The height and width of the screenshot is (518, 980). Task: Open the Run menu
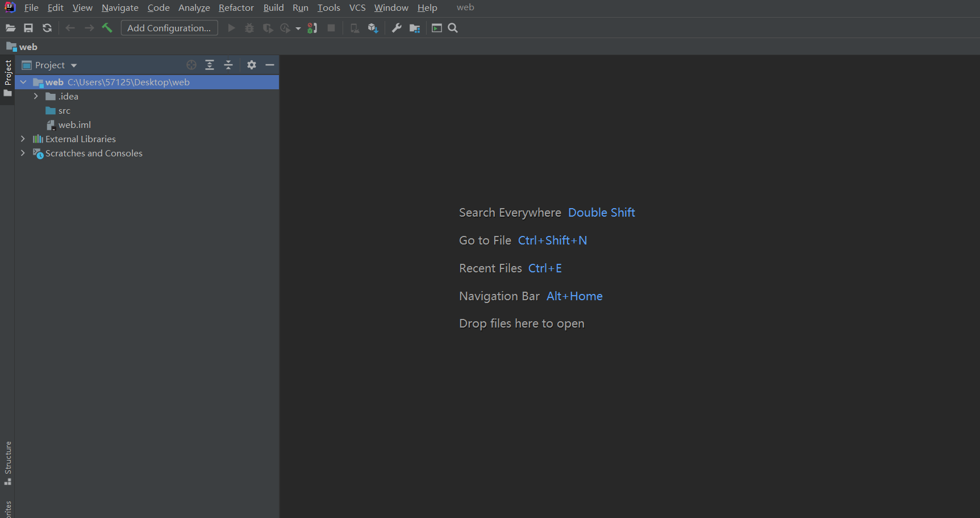pos(301,7)
